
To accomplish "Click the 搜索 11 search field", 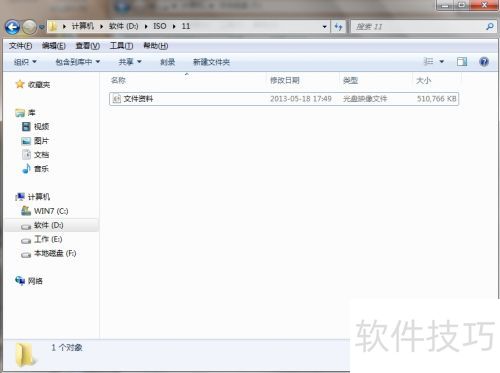I will [417, 27].
